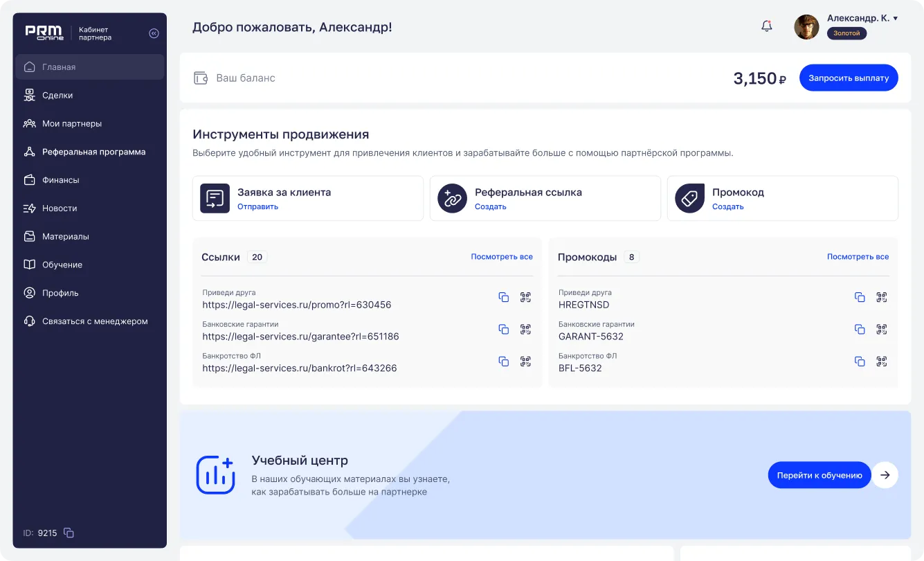Copy the Банкротство ФЛ referral link
Image resolution: width=924 pixels, height=561 pixels.
pos(504,361)
